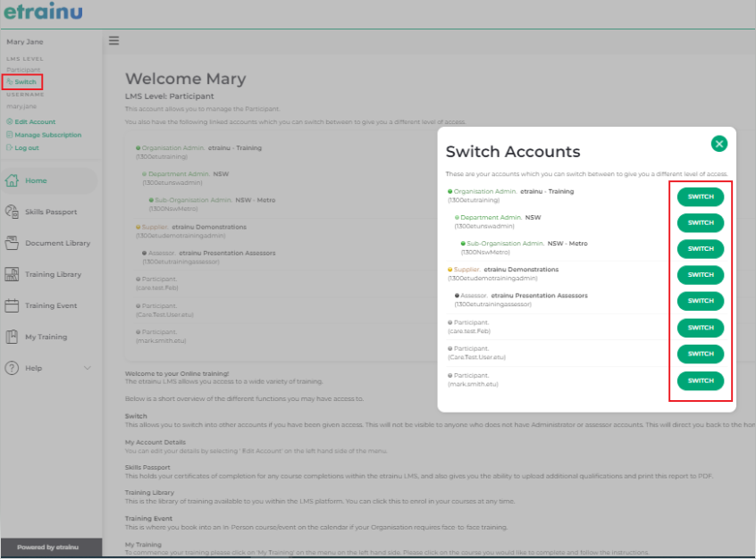Open Help menu item

[x=49, y=369]
